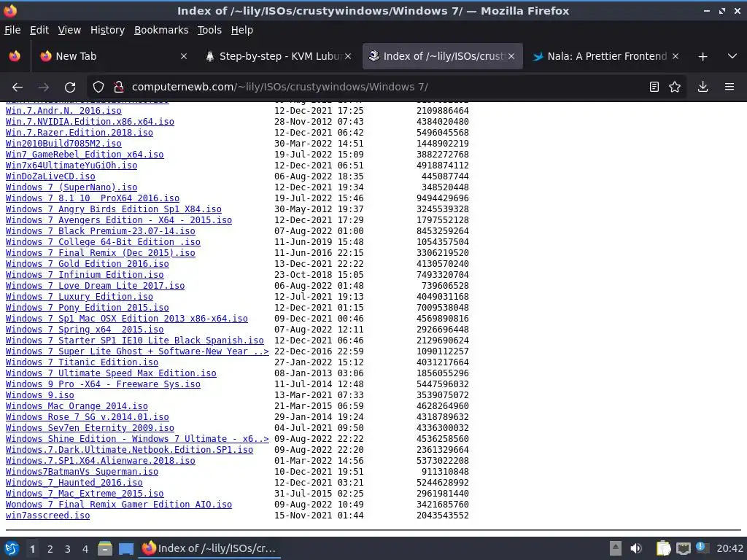The image size is (747, 560).
Task: Download Windows 7 Infinium Edition iso
Action: coord(85,275)
